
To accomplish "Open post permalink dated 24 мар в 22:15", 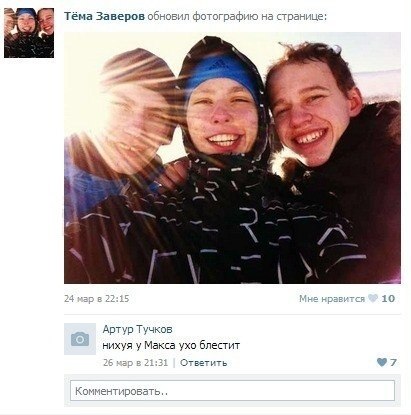I will pos(97,298).
